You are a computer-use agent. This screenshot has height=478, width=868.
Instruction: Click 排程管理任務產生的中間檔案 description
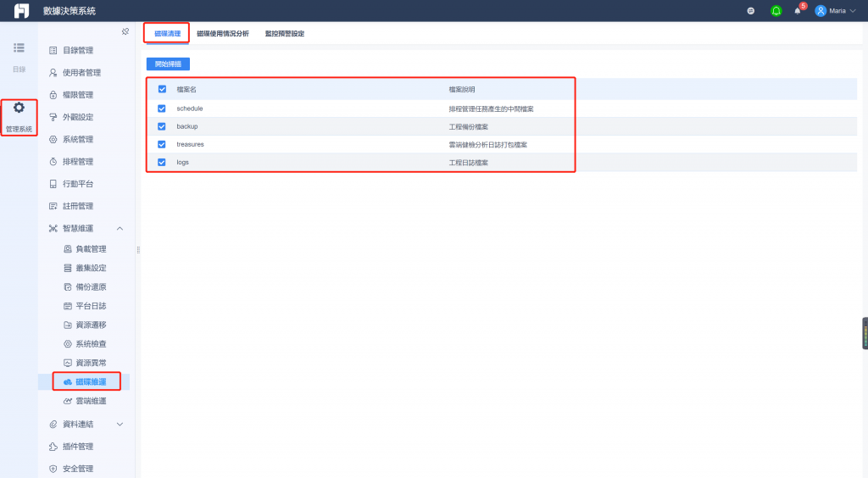pyautogui.click(x=491, y=109)
